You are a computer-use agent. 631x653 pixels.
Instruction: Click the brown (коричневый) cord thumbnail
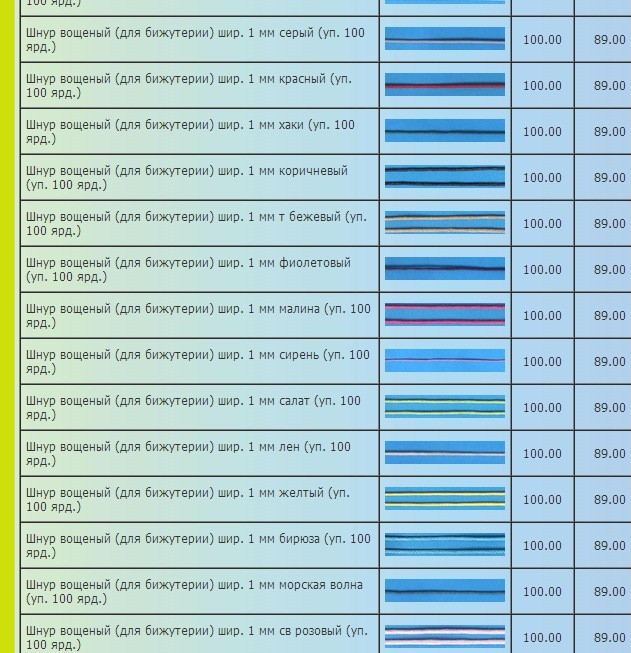coord(444,177)
